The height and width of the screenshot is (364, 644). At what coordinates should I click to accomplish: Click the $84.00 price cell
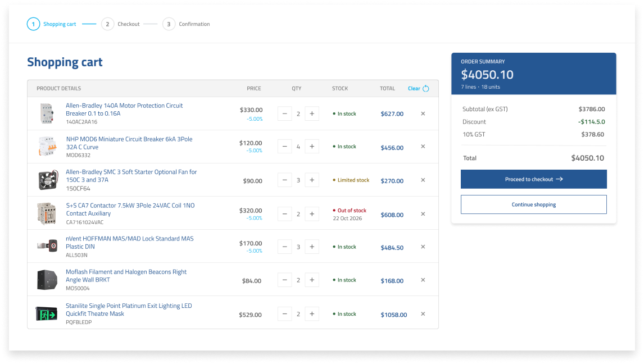(x=251, y=281)
